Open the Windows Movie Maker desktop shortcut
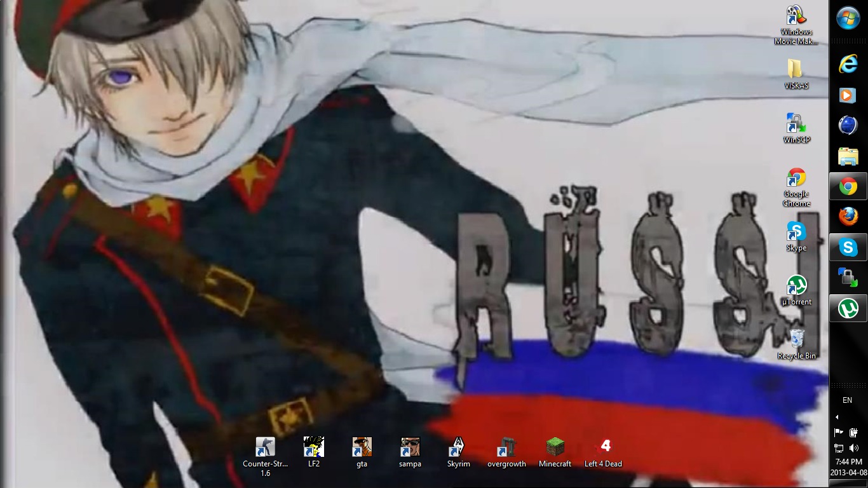This screenshot has height=488, width=868. point(796,25)
